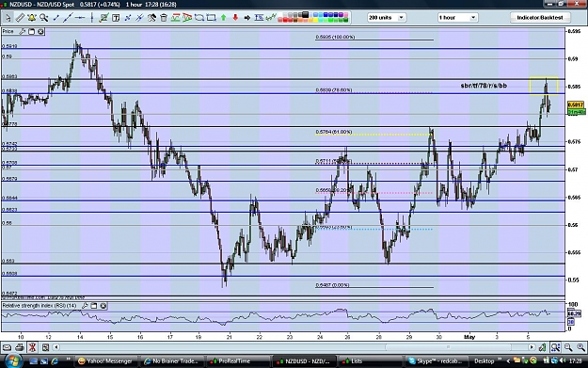Click the Desktop toolbar label in taskbar
588x368 pixels.
tap(484, 361)
